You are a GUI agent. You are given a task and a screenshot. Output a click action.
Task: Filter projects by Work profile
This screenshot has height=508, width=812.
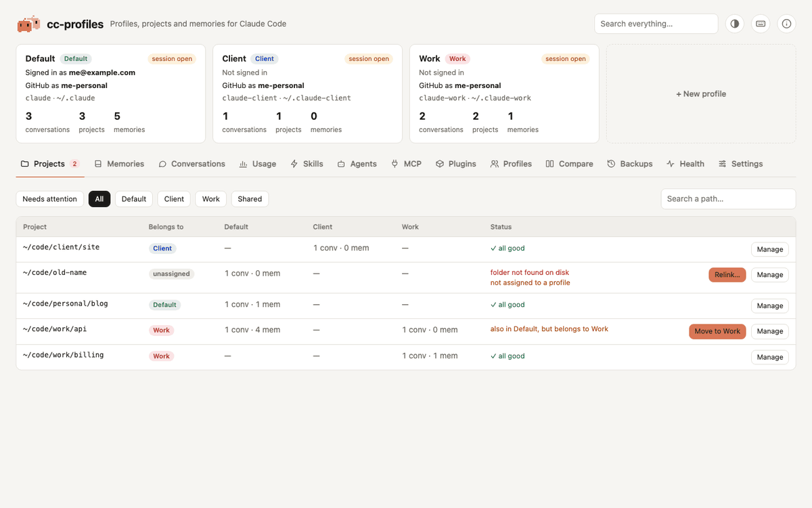coord(211,199)
